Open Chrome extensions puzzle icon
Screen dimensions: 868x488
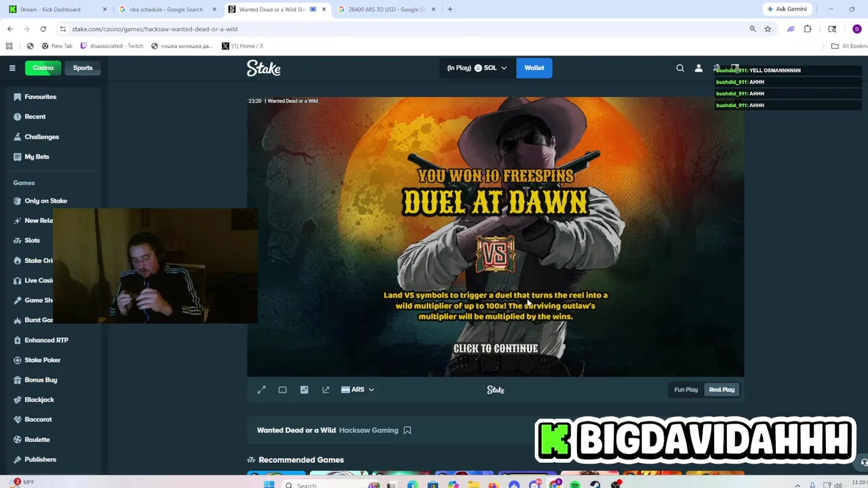[x=808, y=29]
